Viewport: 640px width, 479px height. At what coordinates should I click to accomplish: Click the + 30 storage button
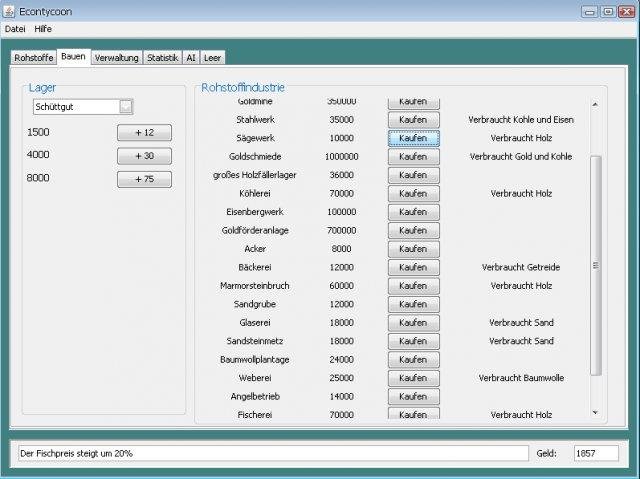point(144,156)
